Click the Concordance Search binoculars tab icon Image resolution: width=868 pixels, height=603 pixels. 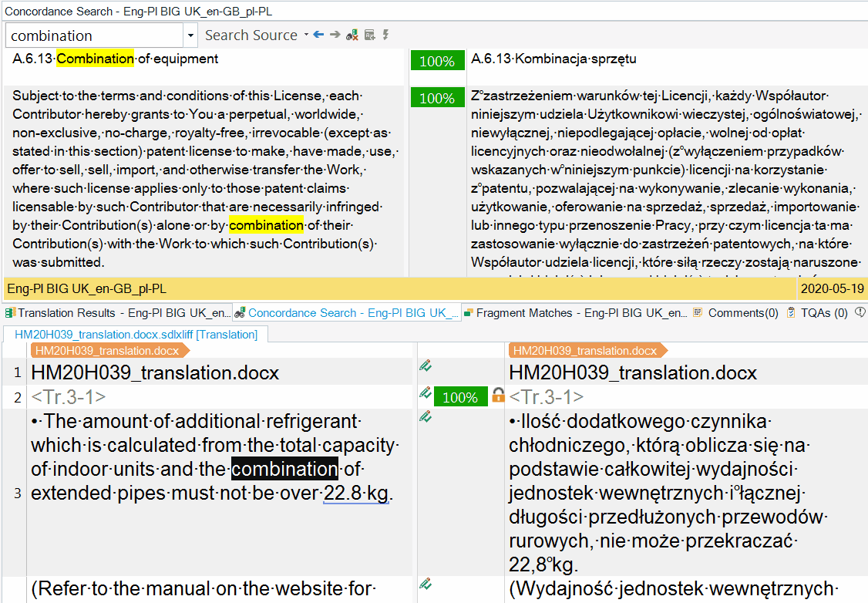(240, 313)
